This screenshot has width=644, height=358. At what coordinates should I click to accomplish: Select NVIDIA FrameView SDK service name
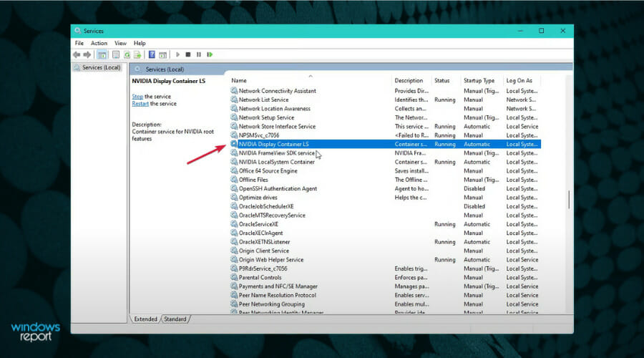[277, 153]
